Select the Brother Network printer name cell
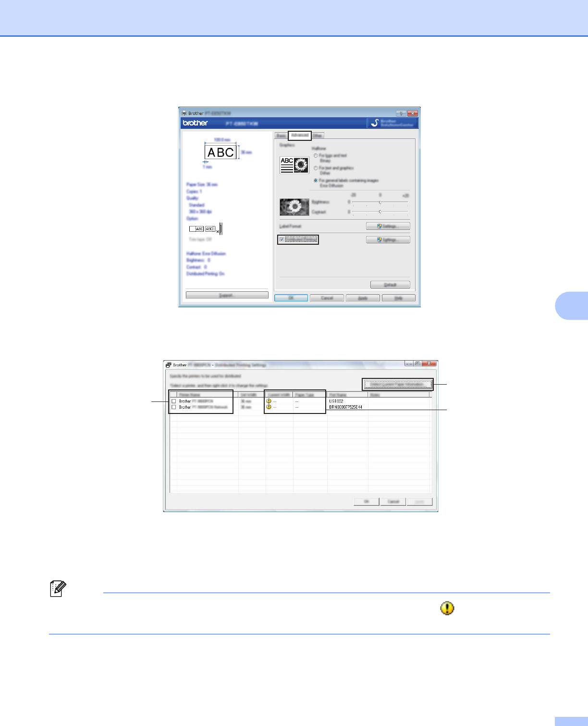This screenshot has height=726, width=588. pos(203,407)
